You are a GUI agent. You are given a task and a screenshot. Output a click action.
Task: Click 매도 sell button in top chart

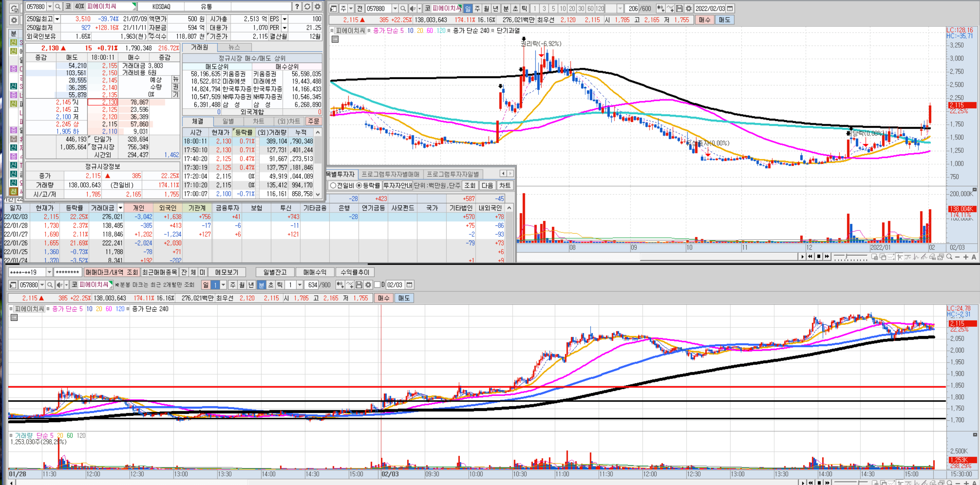pos(724,20)
